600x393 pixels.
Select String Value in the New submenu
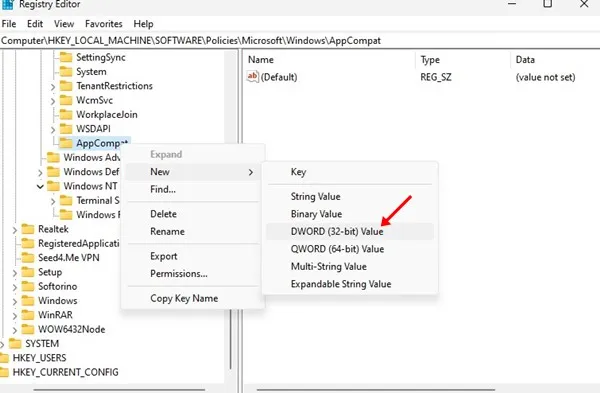350,196
